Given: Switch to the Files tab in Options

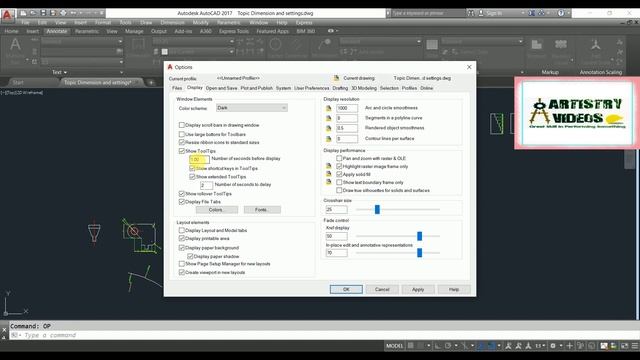Looking at the screenshot, I should pyautogui.click(x=177, y=88).
